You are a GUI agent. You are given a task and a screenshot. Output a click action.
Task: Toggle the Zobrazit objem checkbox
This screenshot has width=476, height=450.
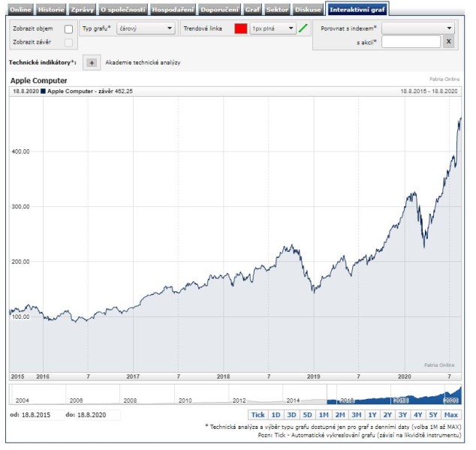68,28
